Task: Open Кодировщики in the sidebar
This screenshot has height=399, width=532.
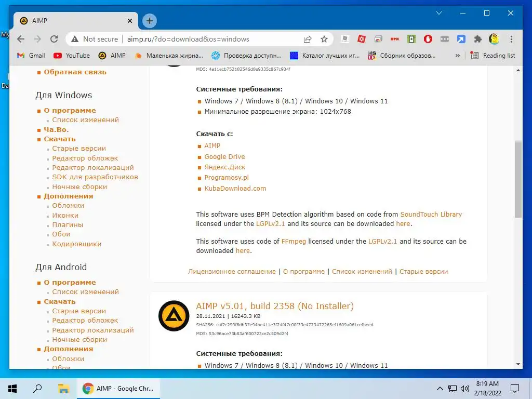Action: click(x=77, y=244)
